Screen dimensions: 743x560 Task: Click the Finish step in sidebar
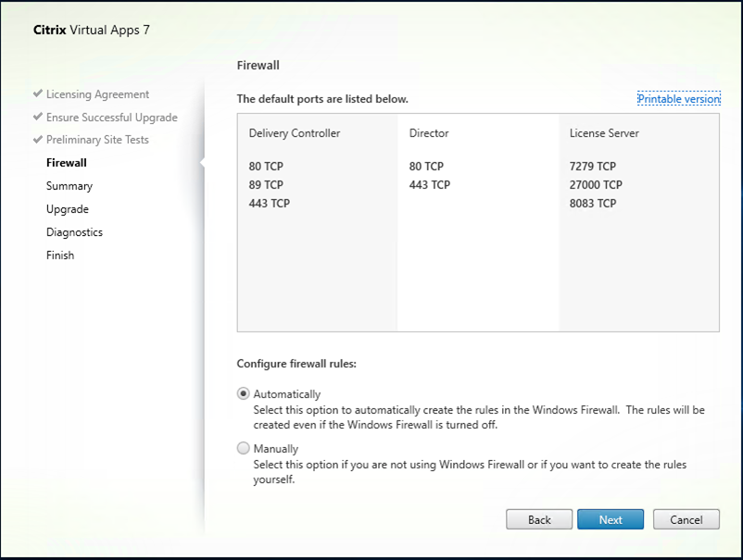(60, 255)
